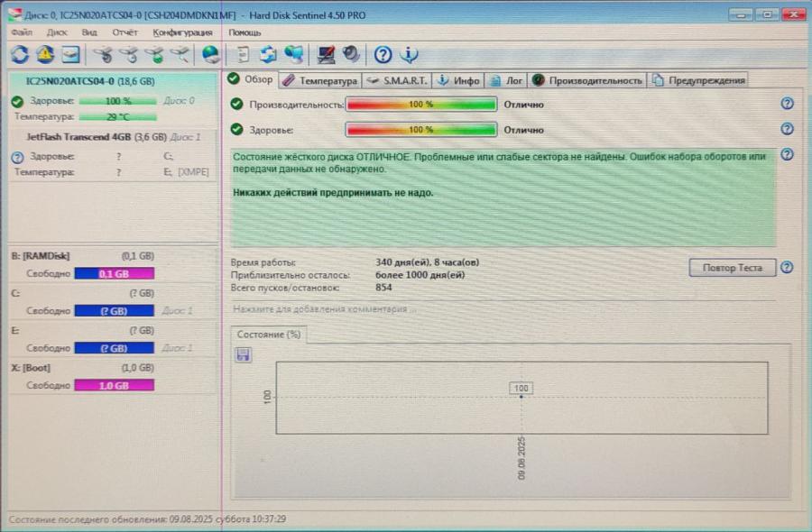
Task: Open the Файл menu
Action: pos(22,32)
